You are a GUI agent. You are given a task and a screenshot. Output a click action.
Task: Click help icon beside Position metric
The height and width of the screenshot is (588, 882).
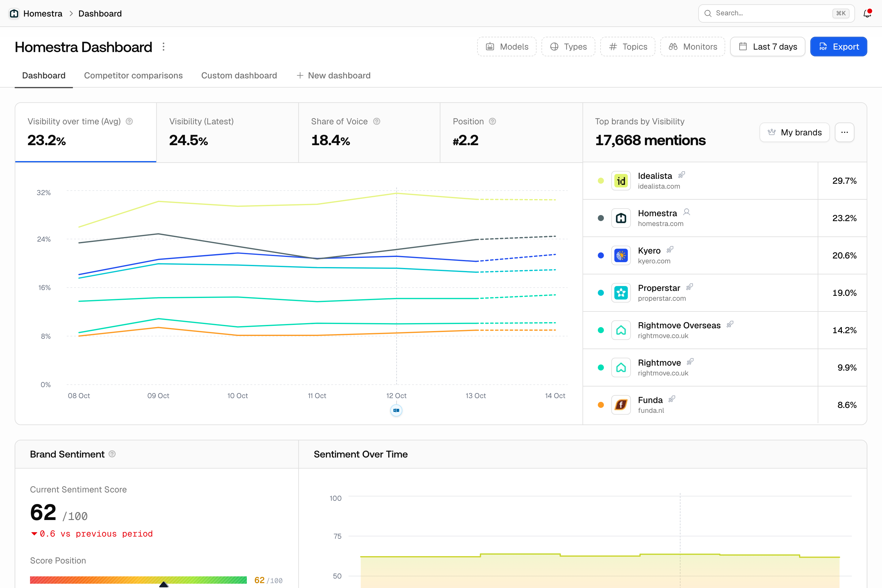[x=493, y=122]
